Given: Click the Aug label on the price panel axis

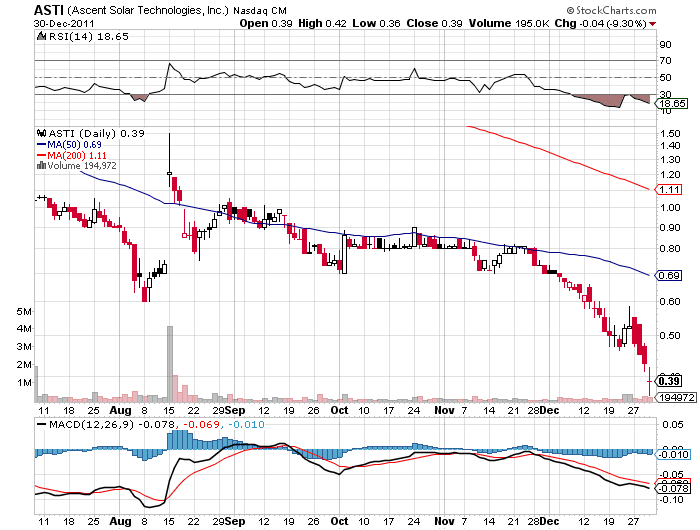Looking at the screenshot, I should click(120, 410).
